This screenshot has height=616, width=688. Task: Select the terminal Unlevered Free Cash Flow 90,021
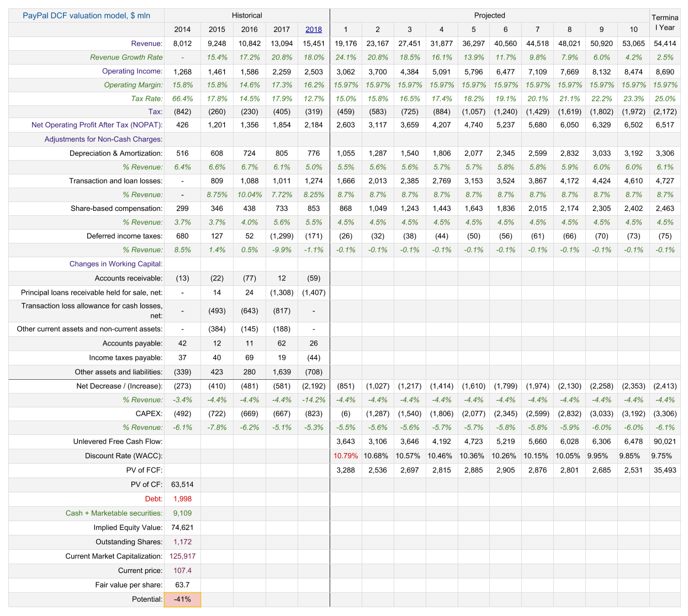tap(665, 442)
